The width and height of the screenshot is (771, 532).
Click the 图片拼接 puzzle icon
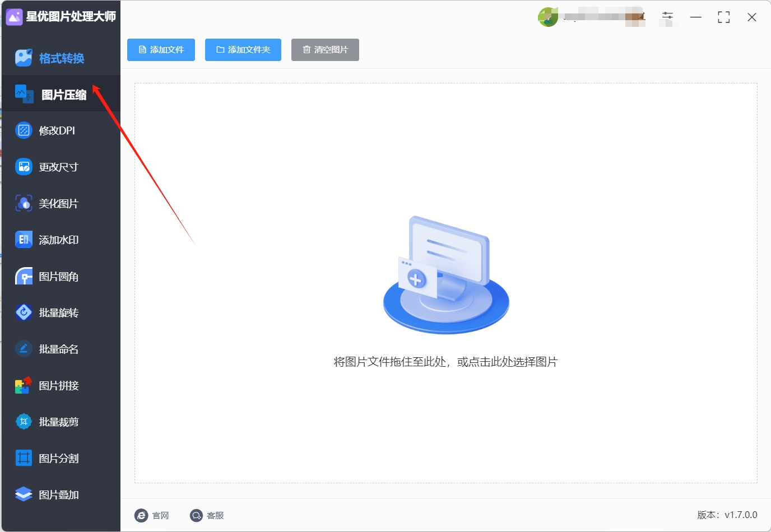24,385
